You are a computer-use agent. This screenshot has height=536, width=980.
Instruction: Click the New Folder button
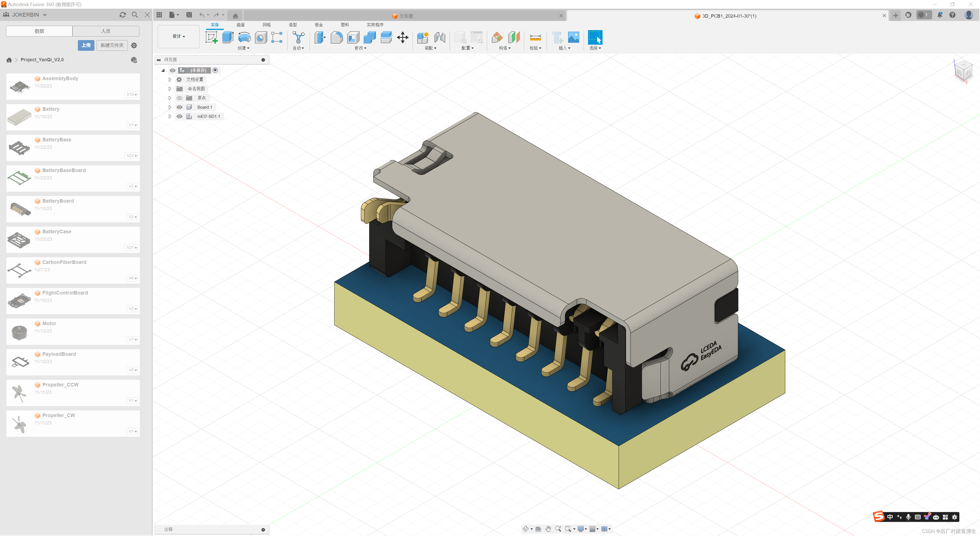[x=112, y=45]
